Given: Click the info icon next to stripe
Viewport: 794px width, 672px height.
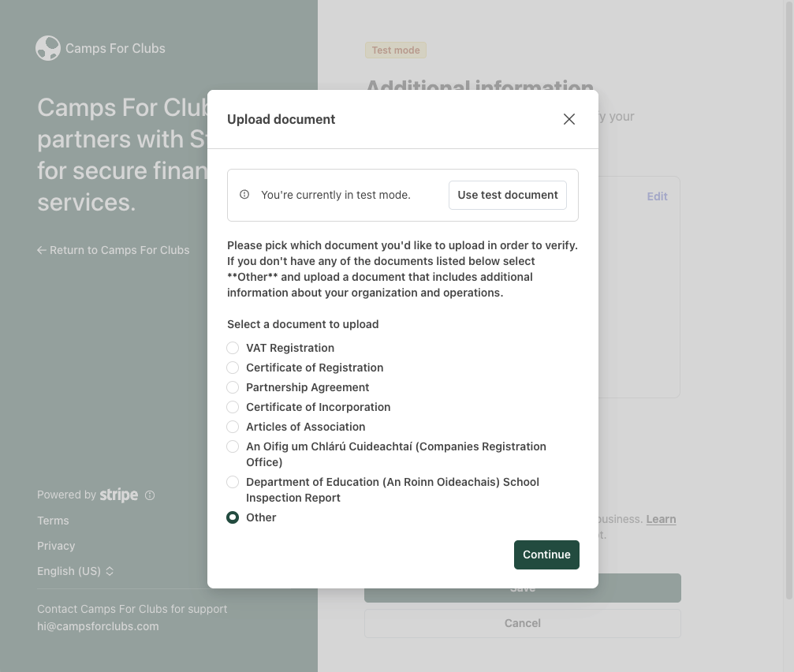Looking at the screenshot, I should tap(150, 495).
